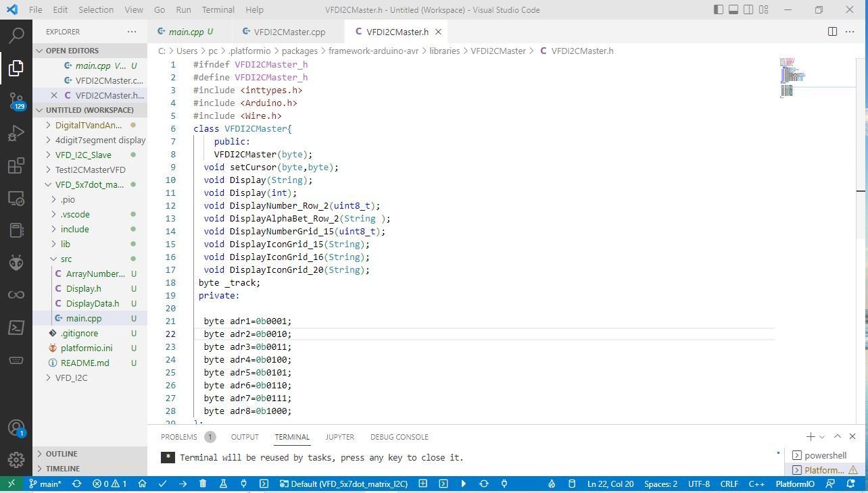Open the File menu
868x493 pixels.
[x=36, y=9]
